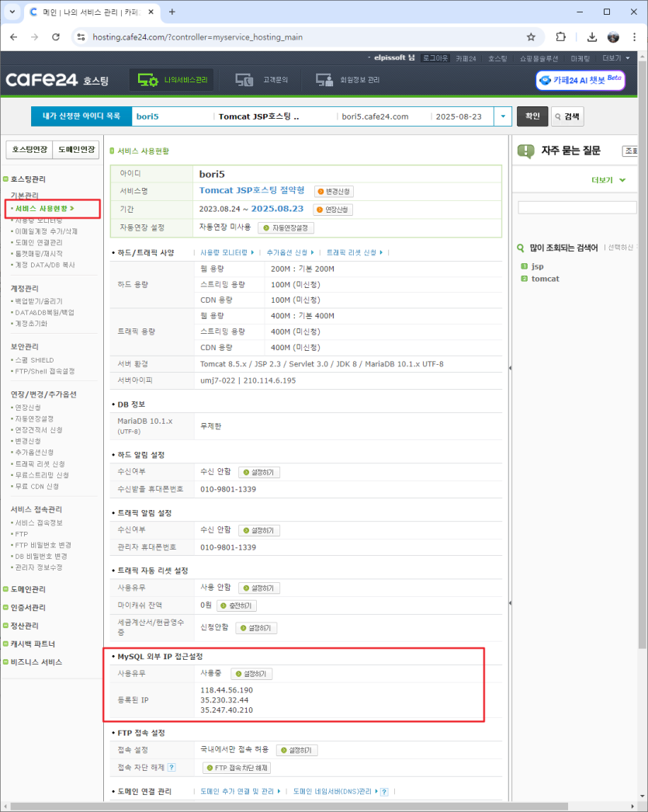Viewport: 648px width, 812px height.
Task: Click the 호스팅연장 button
Action: pos(29,149)
